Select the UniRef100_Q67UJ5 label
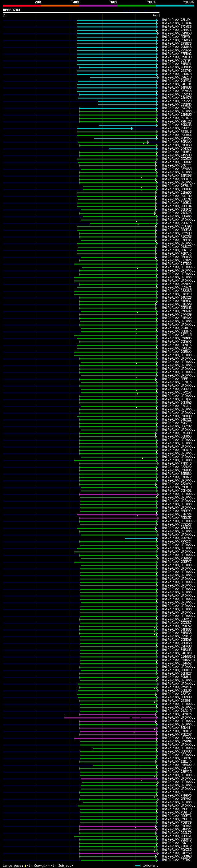 click(176, 186)
